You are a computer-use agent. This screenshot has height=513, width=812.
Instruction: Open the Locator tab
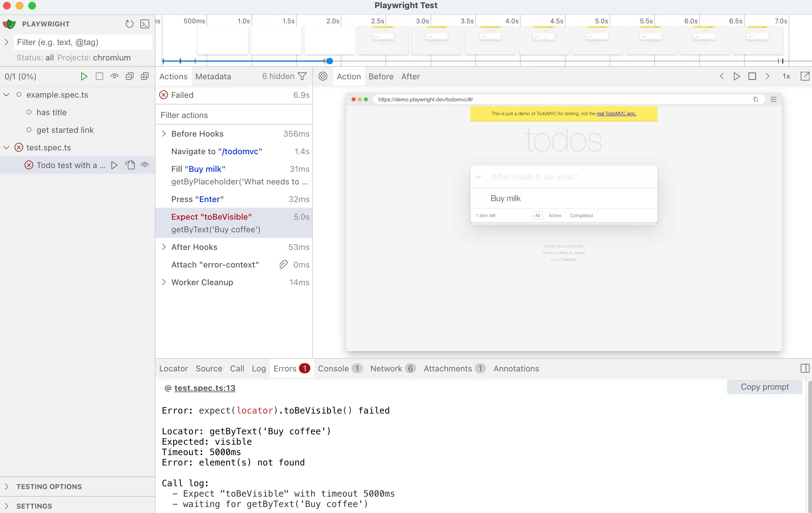173,368
